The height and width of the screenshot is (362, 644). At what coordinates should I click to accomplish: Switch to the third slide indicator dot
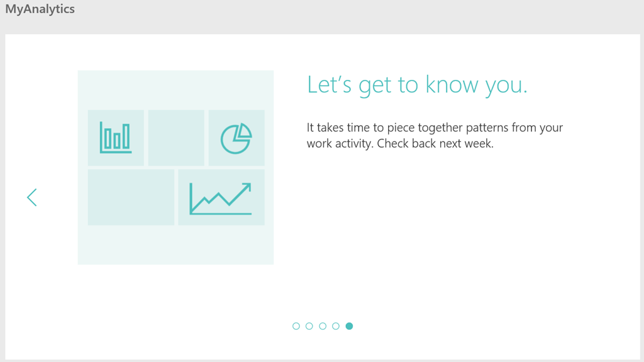coord(323,326)
